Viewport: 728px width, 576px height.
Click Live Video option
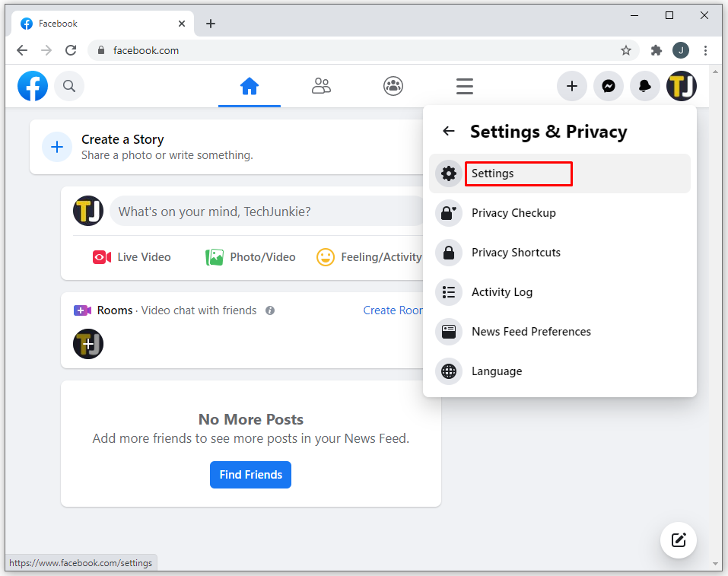(x=132, y=257)
